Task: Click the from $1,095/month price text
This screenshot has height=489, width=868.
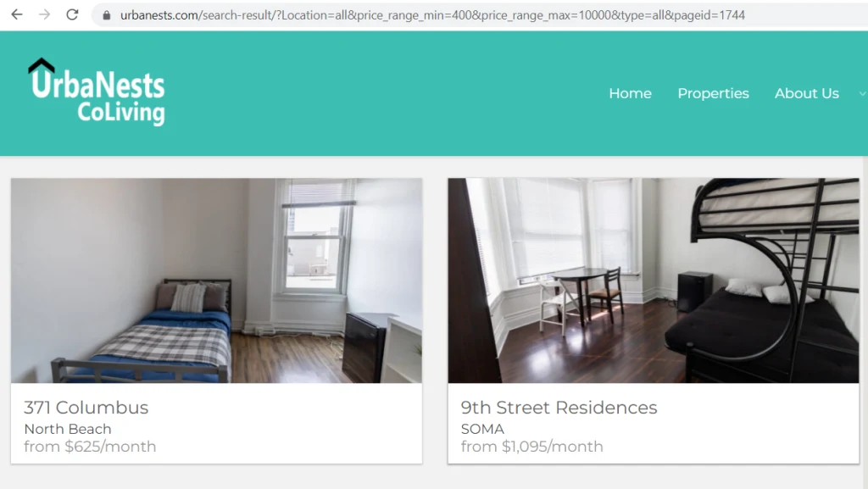Action: 532,447
